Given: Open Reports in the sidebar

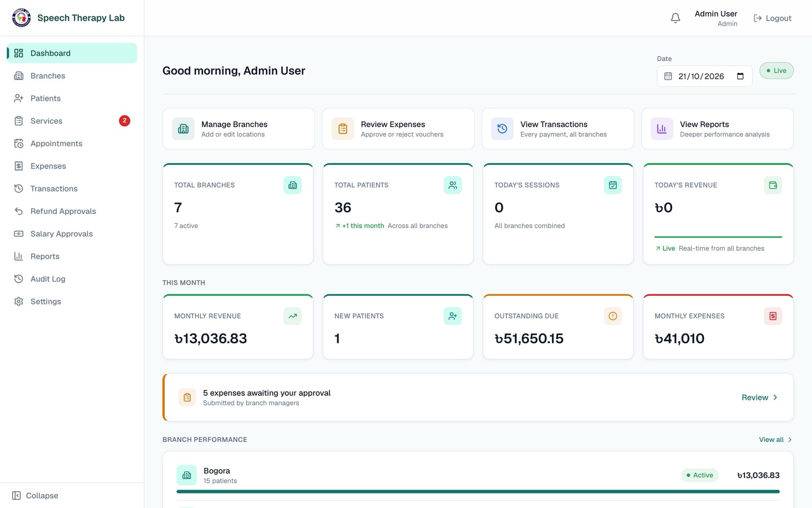Looking at the screenshot, I should click(72, 256).
